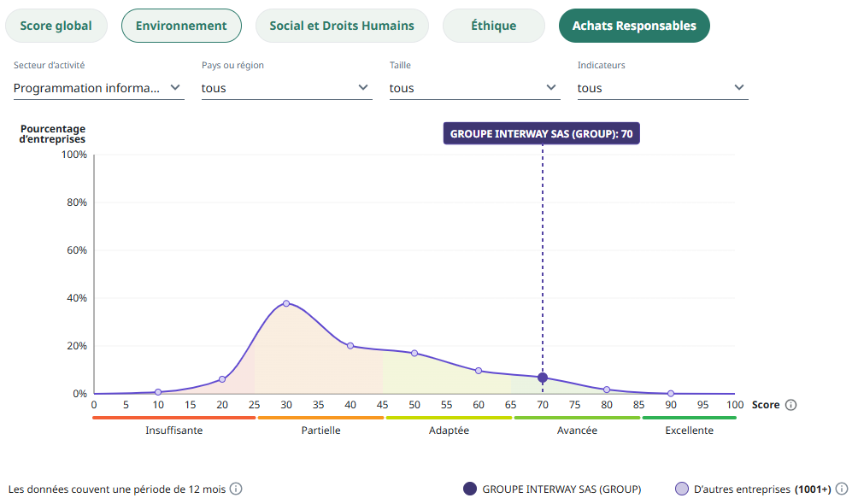
Task: Toggle D'autres entreprises legend marker
Action: pyautogui.click(x=681, y=489)
